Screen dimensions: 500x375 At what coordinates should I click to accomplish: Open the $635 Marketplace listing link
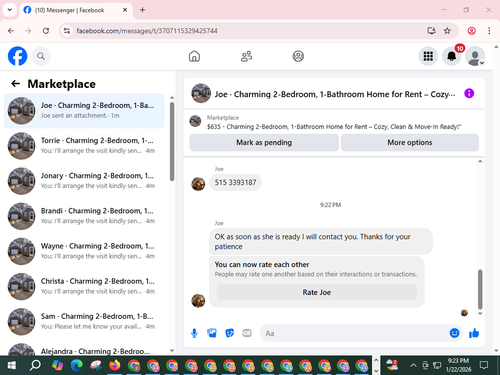(334, 127)
